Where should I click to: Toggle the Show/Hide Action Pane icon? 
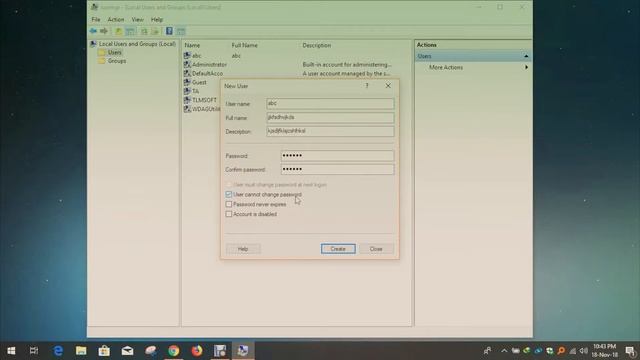pos(181,31)
